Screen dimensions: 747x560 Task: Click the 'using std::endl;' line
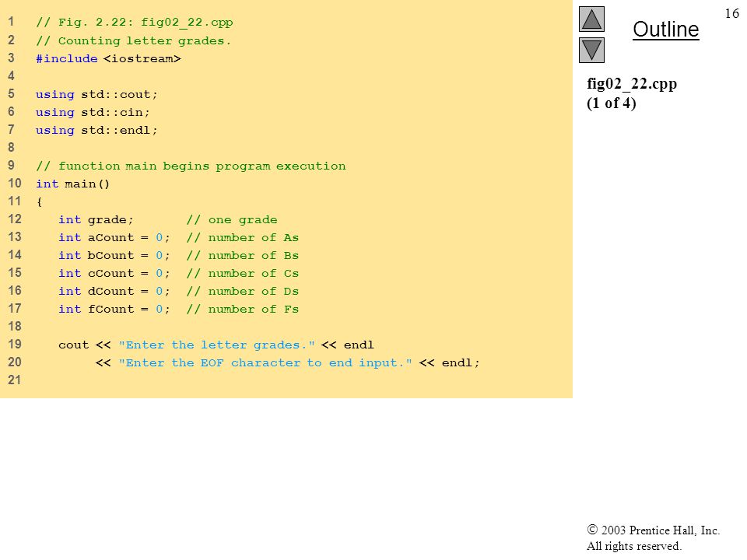[x=96, y=130]
